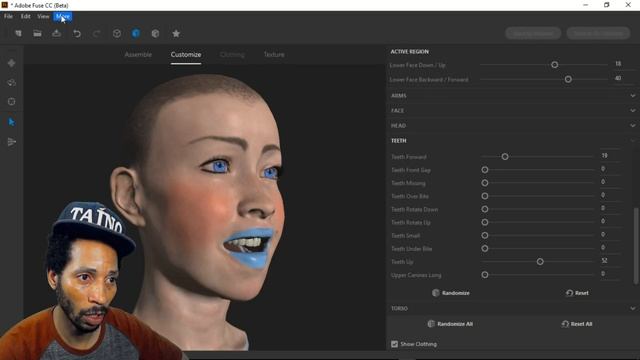Viewport: 640px width, 360px height.
Task: Click the first grayed top-right button
Action: coord(533,33)
